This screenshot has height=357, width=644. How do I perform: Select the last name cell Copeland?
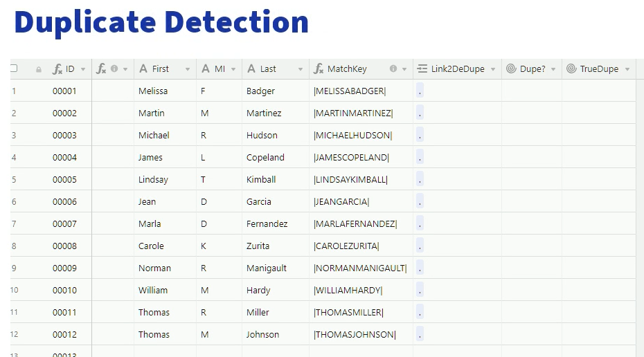[276, 157]
